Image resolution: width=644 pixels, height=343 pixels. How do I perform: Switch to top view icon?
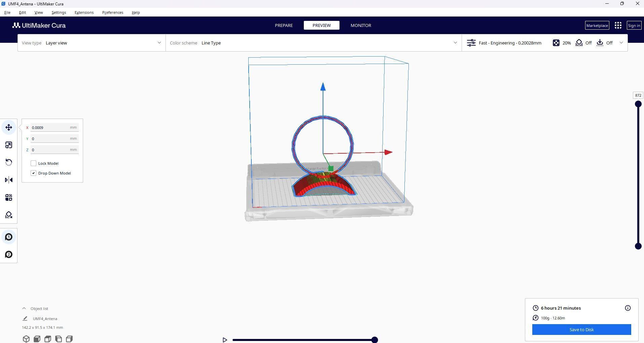click(x=48, y=339)
